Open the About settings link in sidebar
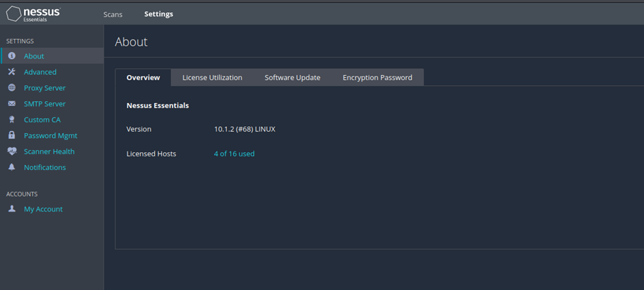Screen dimensions: 644x290 [x=34, y=56]
